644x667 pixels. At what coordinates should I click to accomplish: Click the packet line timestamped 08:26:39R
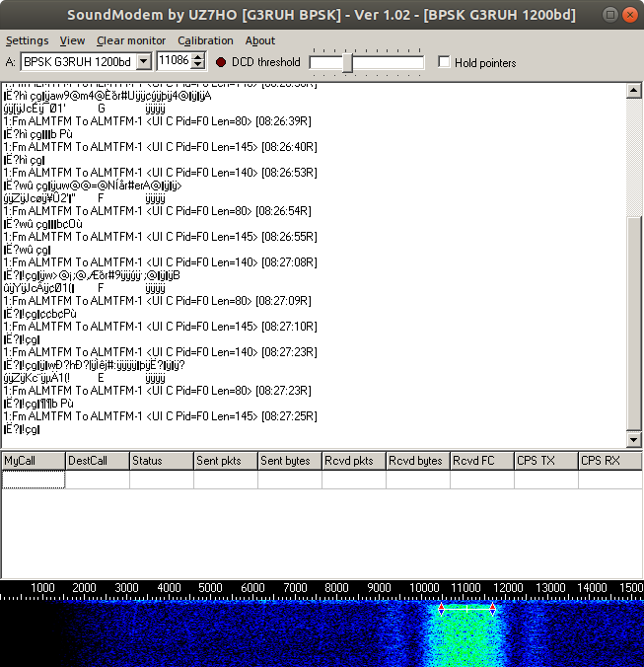point(157,121)
